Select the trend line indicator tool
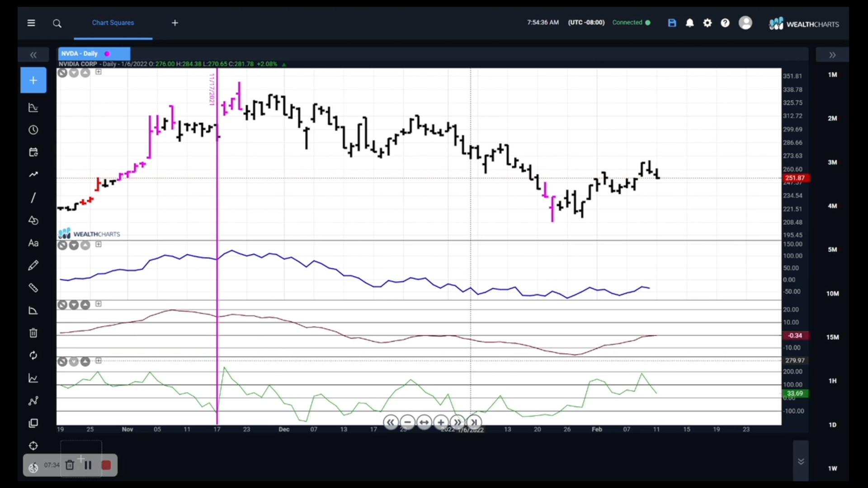The image size is (868, 488). (33, 174)
